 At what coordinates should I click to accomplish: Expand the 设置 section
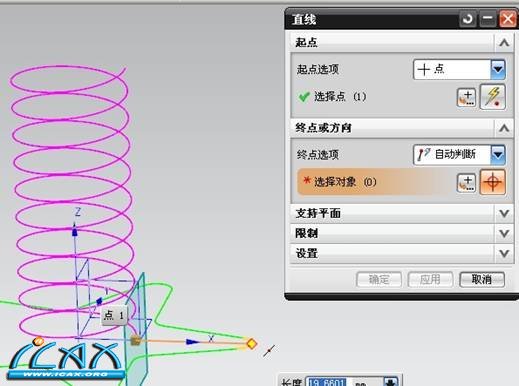(504, 253)
